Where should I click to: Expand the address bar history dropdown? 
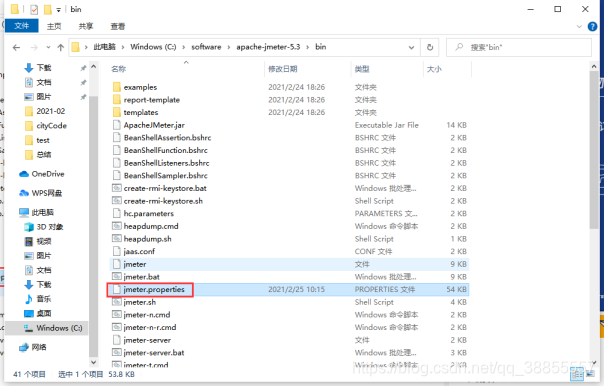point(411,47)
